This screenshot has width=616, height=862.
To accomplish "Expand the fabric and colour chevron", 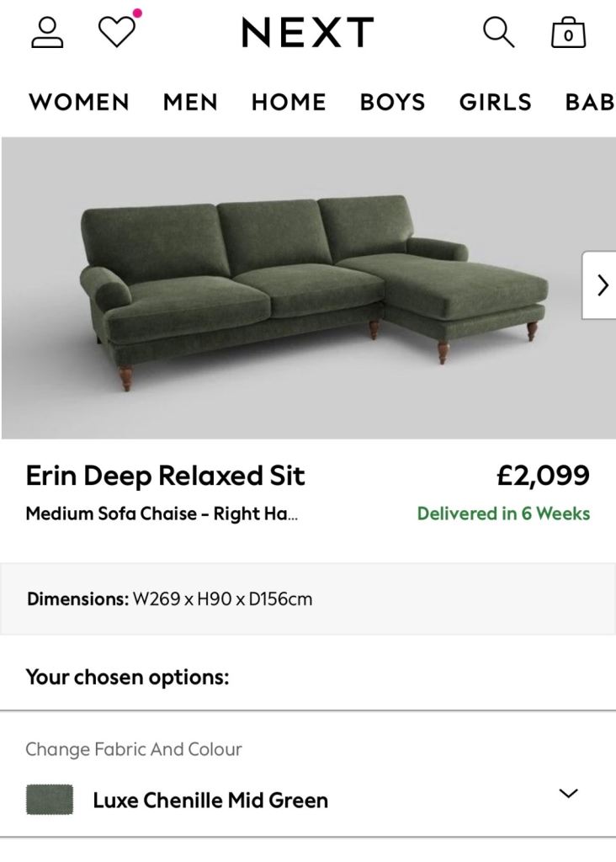I will pyautogui.click(x=569, y=793).
